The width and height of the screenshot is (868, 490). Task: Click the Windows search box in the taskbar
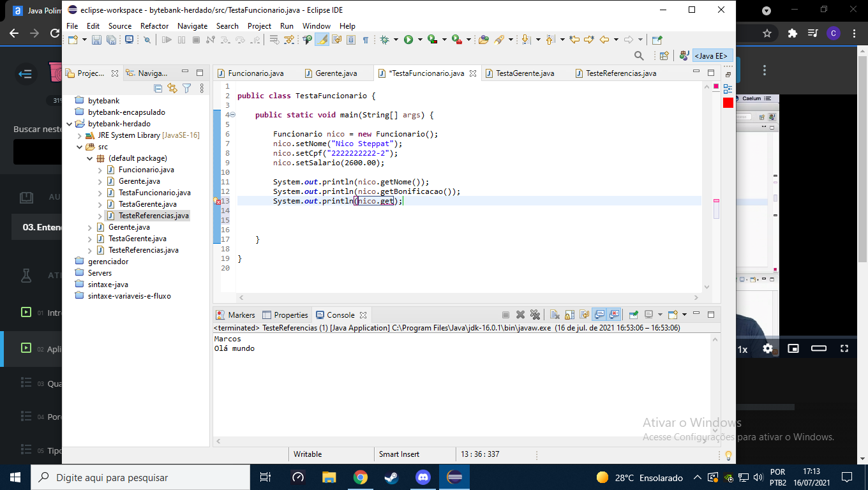[x=140, y=477]
